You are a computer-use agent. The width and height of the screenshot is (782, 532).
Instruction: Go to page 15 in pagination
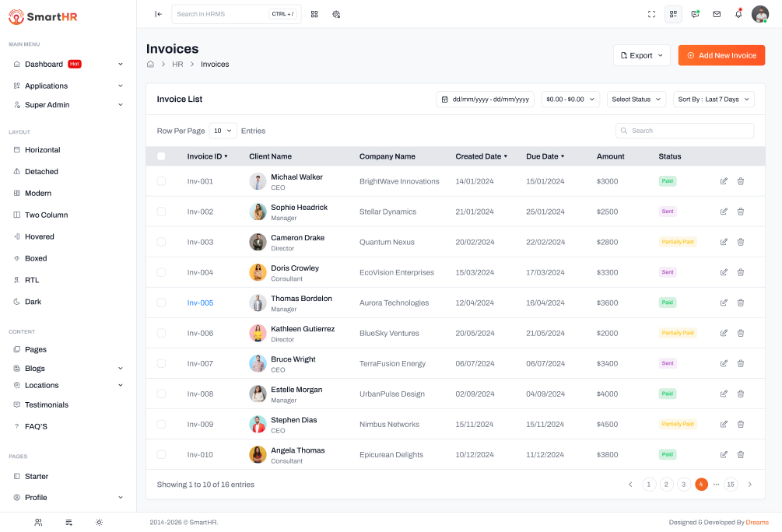click(731, 485)
